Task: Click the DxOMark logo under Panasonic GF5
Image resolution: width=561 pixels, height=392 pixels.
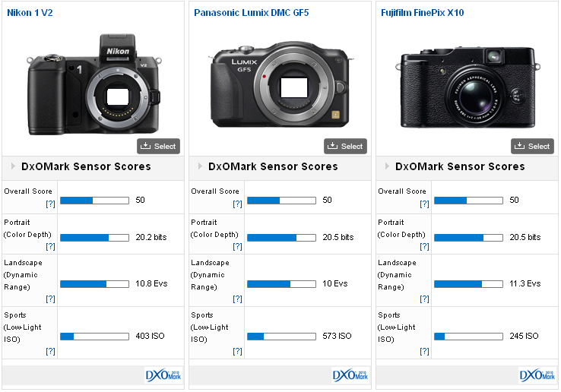Action: 350,375
